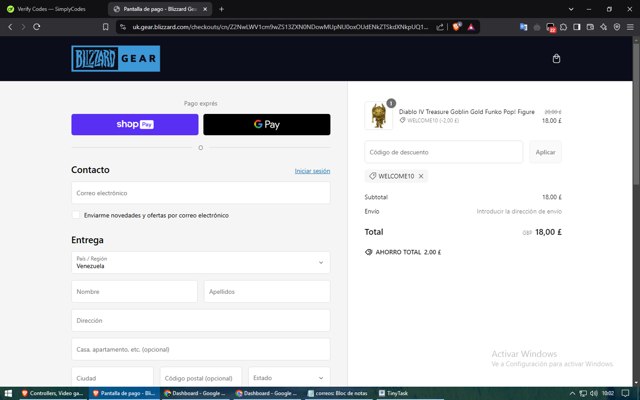Click the Nombre field
640x400 pixels.
(134, 291)
